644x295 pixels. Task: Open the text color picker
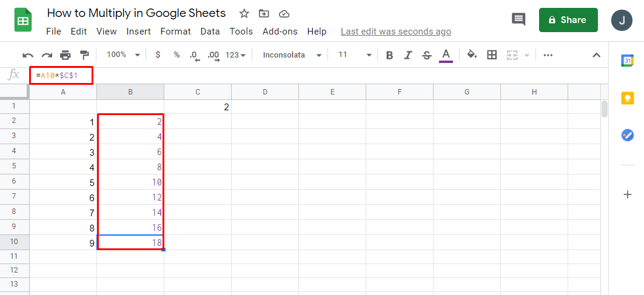coord(446,55)
